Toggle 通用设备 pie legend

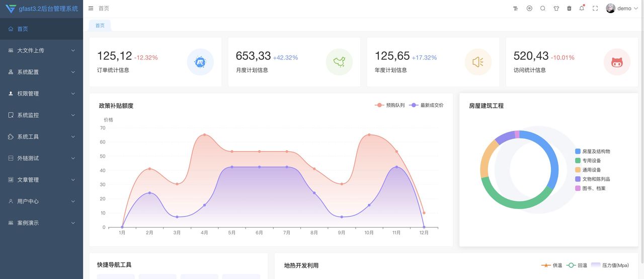point(588,170)
